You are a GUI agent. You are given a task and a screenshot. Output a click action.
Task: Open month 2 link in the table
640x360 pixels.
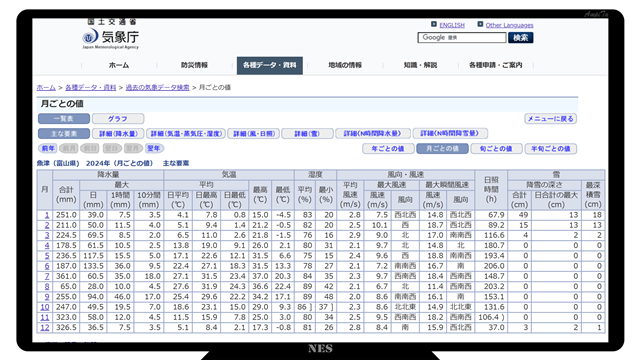tap(47, 225)
